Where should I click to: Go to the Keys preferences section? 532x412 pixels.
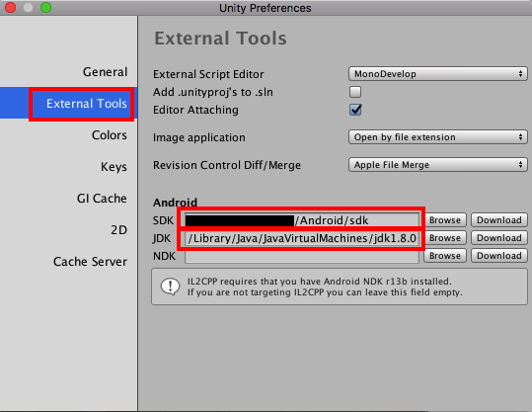(114, 167)
